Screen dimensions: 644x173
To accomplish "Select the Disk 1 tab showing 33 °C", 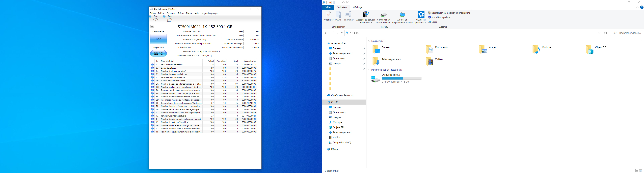I will [x=170, y=19].
